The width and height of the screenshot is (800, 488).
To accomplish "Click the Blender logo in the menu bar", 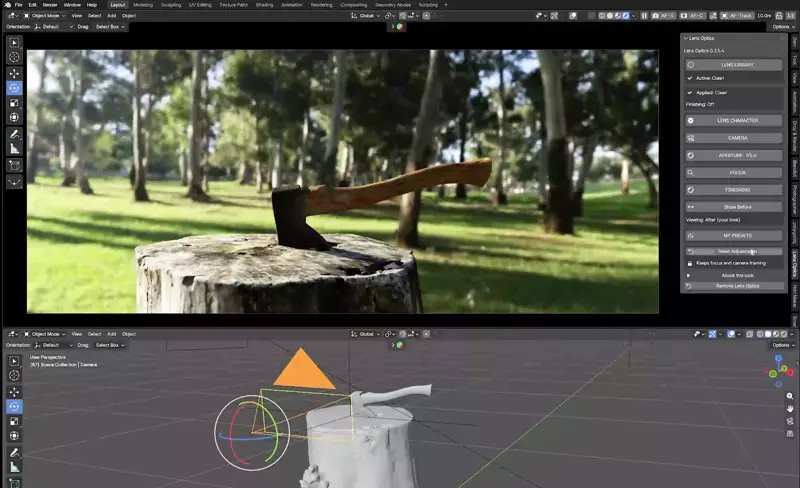I will [x=7, y=5].
